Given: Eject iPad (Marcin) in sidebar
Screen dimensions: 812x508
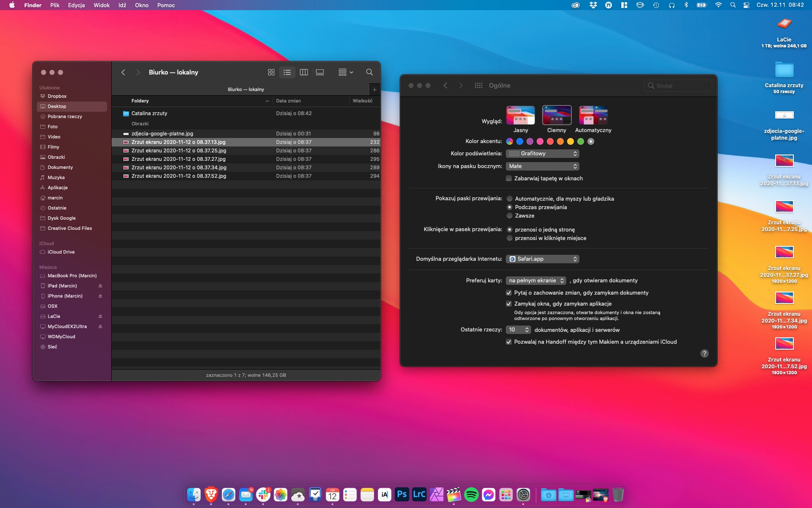Looking at the screenshot, I should (100, 286).
